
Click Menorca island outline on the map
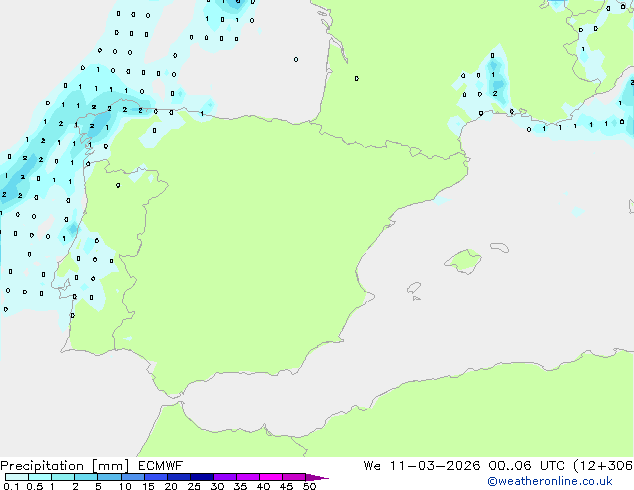click(x=500, y=247)
